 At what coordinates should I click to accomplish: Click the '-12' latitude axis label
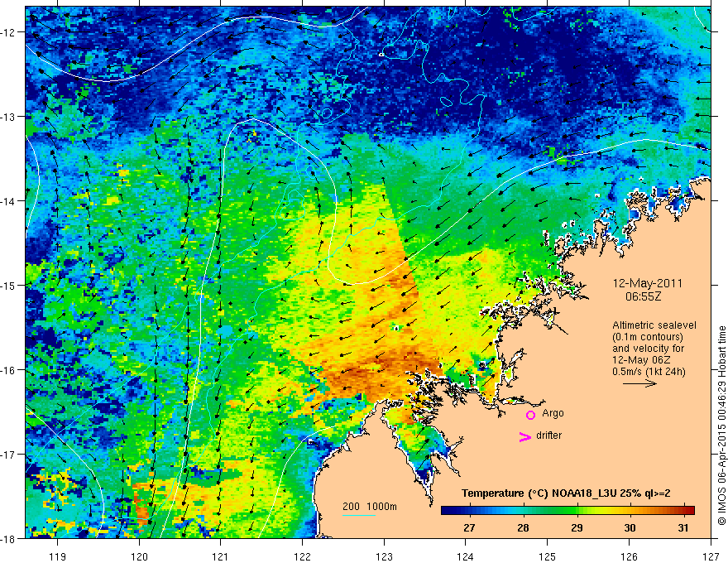tap(9, 32)
